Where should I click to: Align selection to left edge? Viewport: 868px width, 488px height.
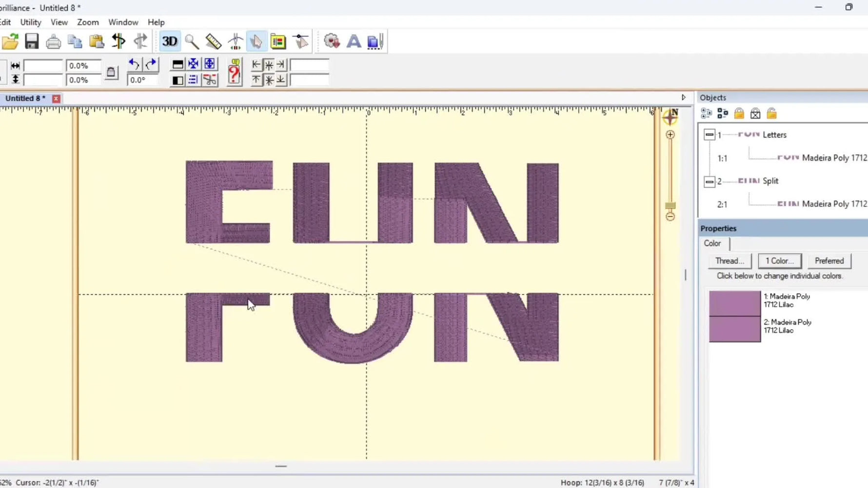[256, 64]
